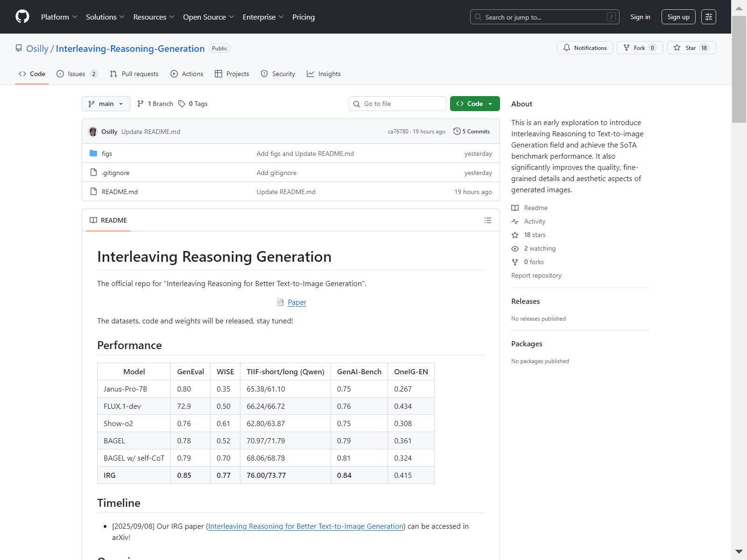Click the Pricing link
Screen dimensions: 747x560
tap(303, 17)
